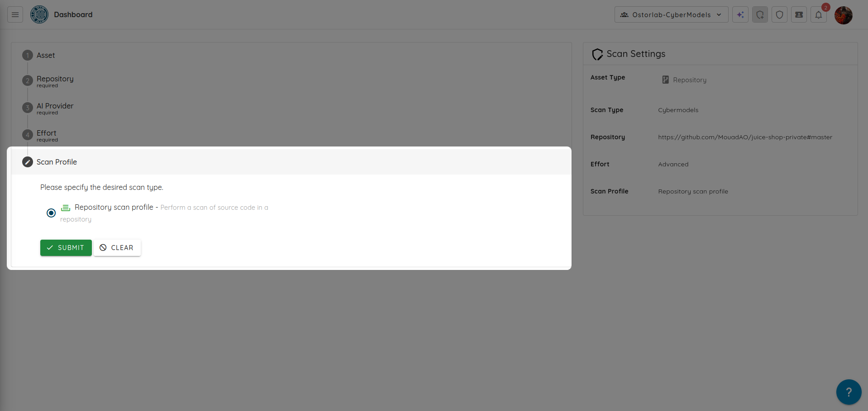Image resolution: width=868 pixels, height=411 pixels.
Task: Click the Asset Type label
Action: 608,77
